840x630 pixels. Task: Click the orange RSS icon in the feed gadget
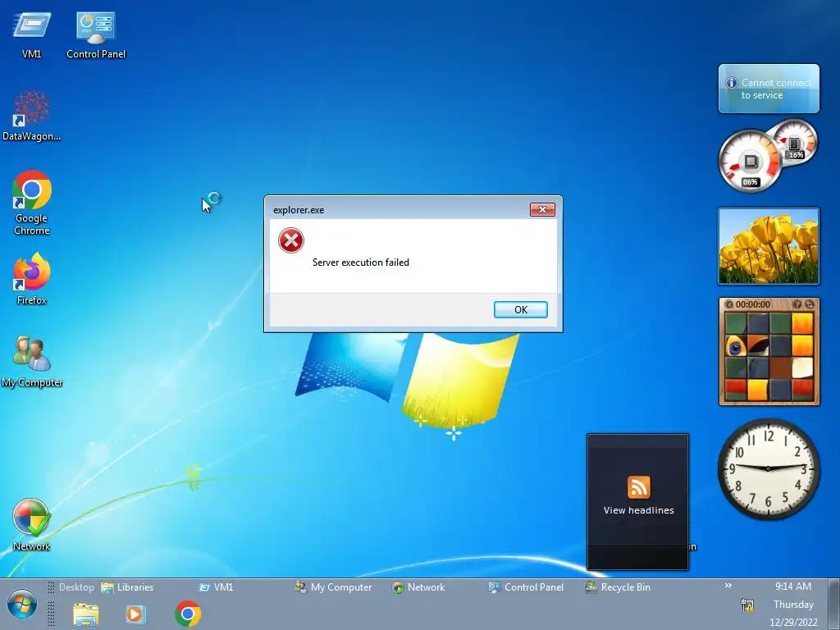(x=638, y=487)
